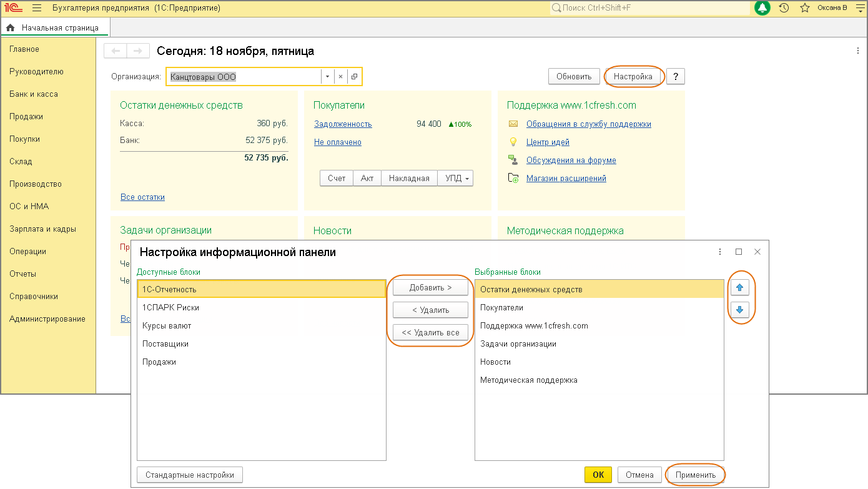The height and width of the screenshot is (489, 868).
Task: Open organization card with the open icon
Action: tap(354, 77)
